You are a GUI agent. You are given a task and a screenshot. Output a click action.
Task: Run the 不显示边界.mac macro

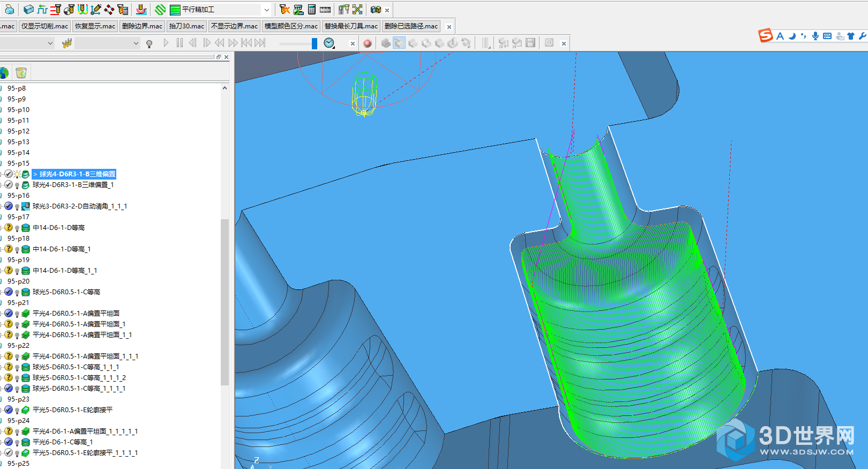234,26
